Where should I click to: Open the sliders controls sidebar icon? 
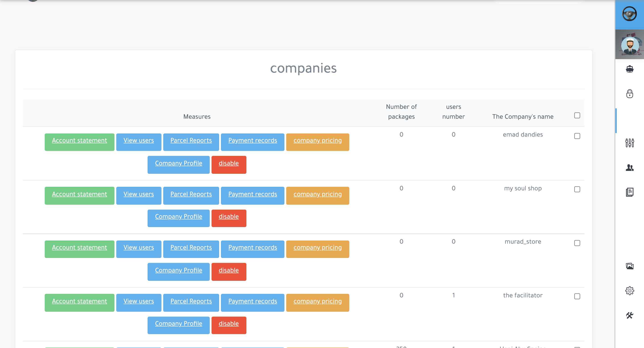[x=629, y=143]
